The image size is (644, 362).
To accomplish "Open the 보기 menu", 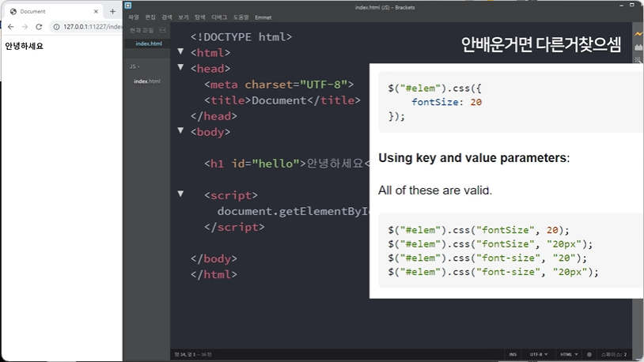I will [184, 17].
